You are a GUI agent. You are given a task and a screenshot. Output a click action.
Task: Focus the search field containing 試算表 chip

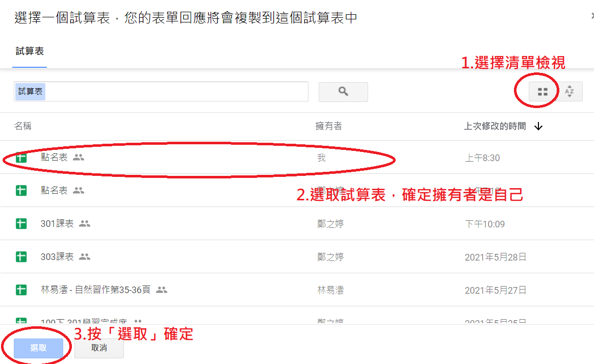click(x=161, y=91)
